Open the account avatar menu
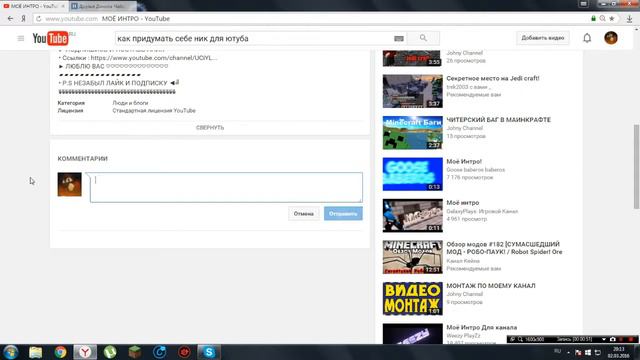This screenshot has width=640, height=360. [611, 38]
